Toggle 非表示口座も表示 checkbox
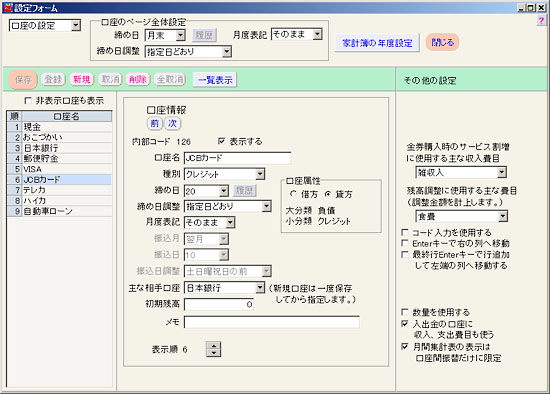The width and height of the screenshot is (550, 394). click(28, 101)
